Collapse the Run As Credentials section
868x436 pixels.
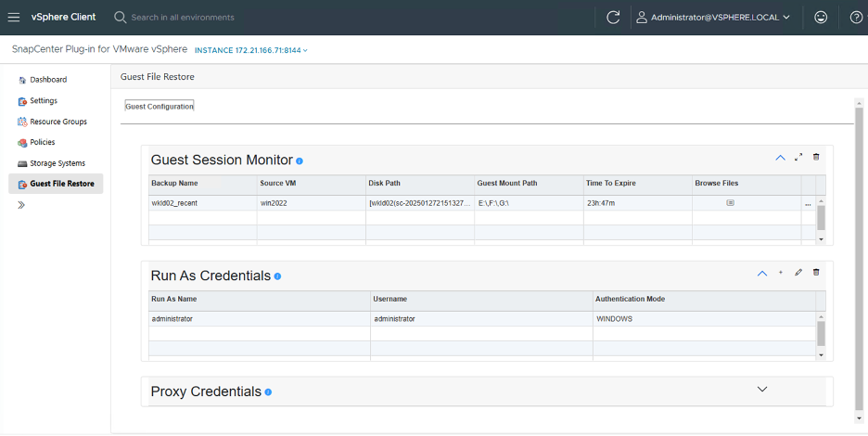(762, 274)
